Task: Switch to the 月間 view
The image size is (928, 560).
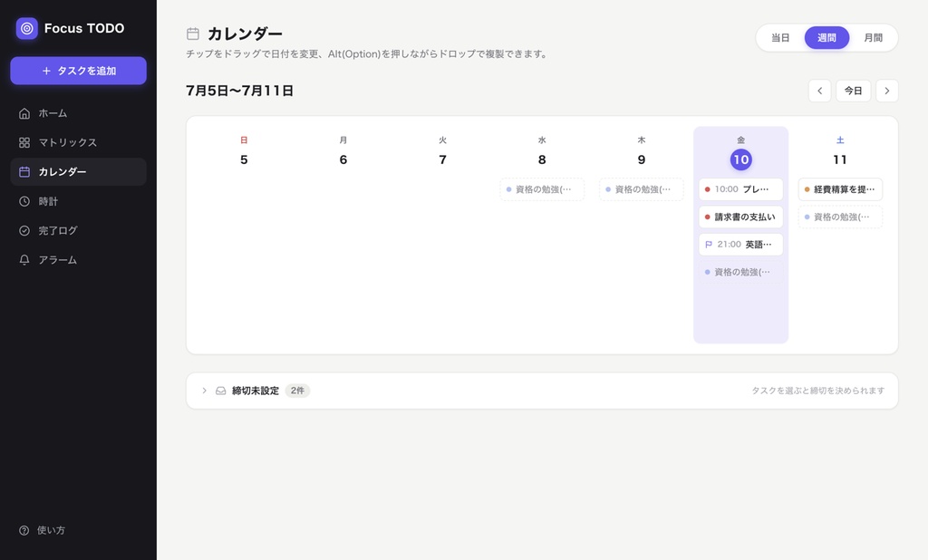Action: coord(873,38)
